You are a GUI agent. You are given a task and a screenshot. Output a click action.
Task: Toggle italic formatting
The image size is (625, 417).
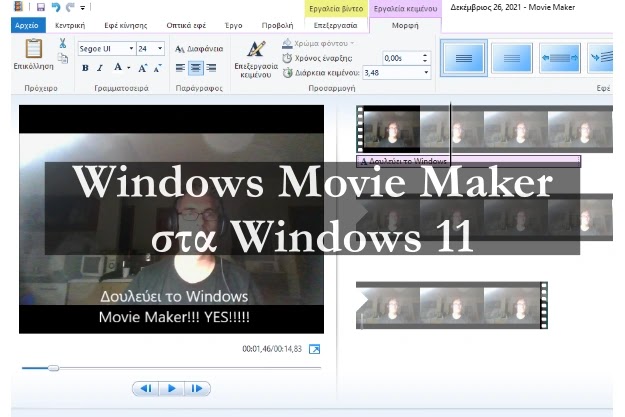click(x=100, y=68)
